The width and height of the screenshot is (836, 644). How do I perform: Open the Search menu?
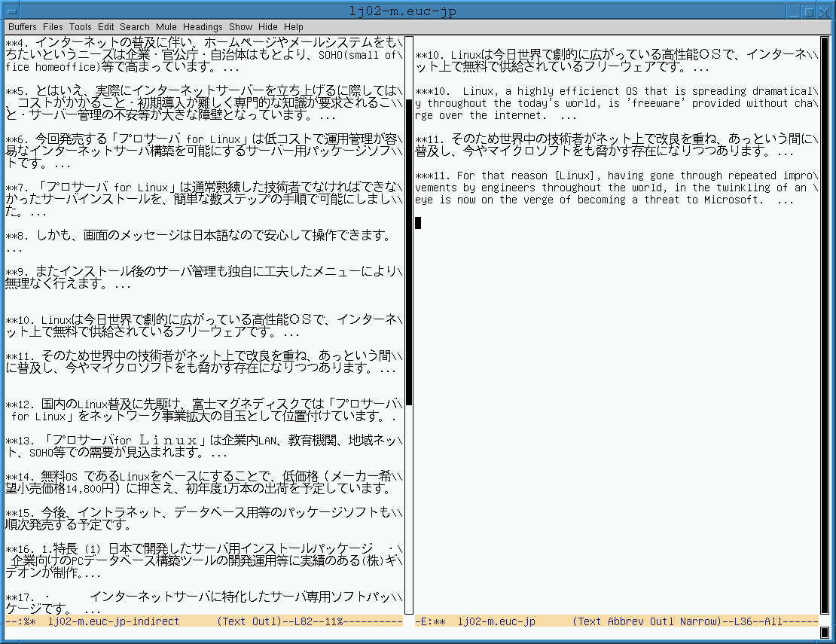[x=135, y=26]
